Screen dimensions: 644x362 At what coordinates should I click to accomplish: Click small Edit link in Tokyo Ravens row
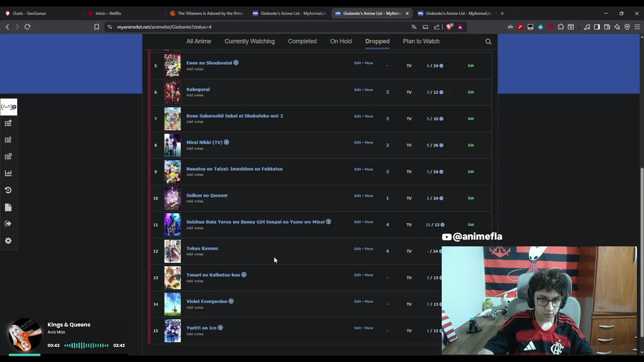(357, 248)
